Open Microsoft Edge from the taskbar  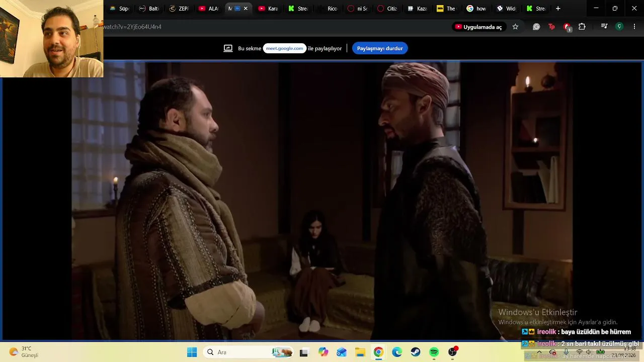click(397, 352)
